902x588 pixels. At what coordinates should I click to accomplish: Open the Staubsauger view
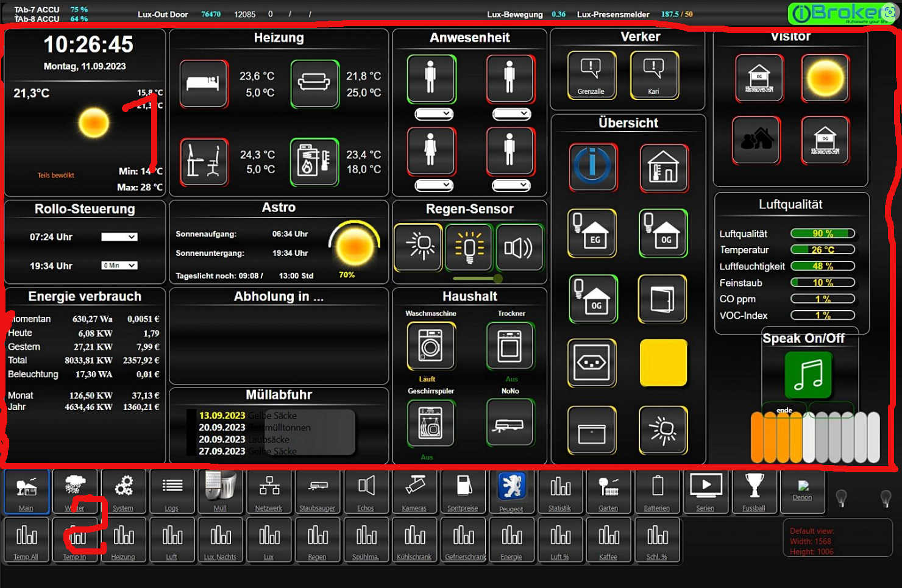tap(318, 491)
